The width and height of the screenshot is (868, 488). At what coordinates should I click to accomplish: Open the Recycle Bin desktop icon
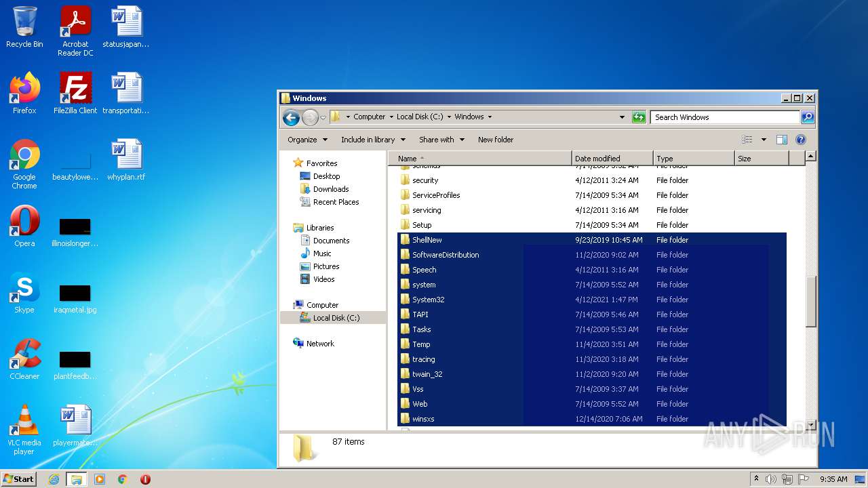point(24,27)
